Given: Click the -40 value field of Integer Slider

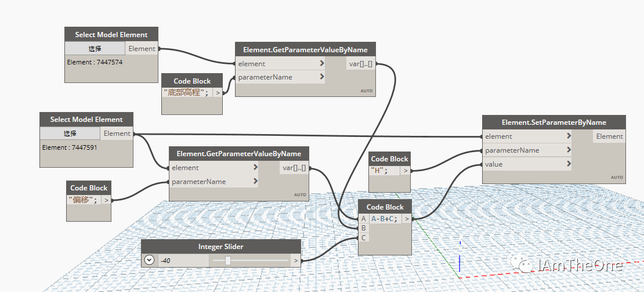Looking at the screenshot, I should [x=183, y=261].
